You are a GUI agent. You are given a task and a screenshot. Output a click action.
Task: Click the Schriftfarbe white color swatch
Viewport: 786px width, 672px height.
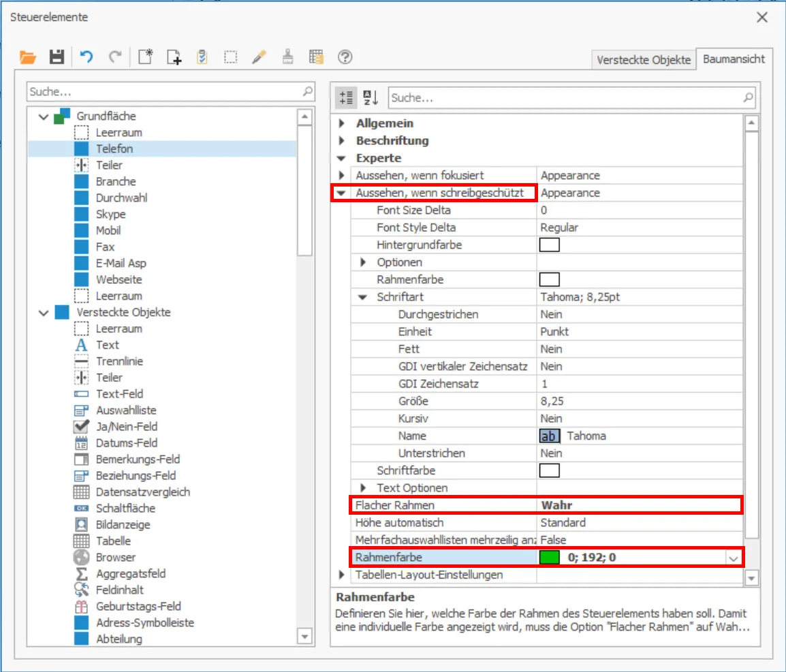click(550, 470)
